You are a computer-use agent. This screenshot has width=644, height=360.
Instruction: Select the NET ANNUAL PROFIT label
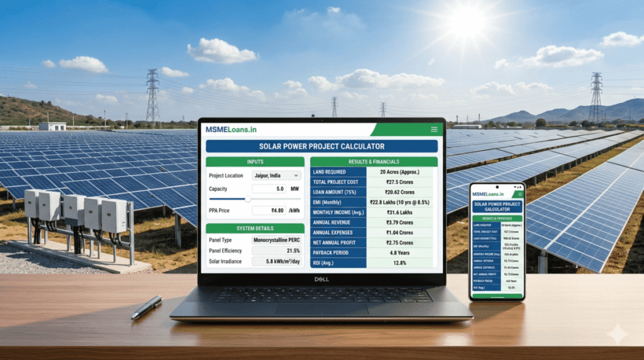(x=335, y=242)
